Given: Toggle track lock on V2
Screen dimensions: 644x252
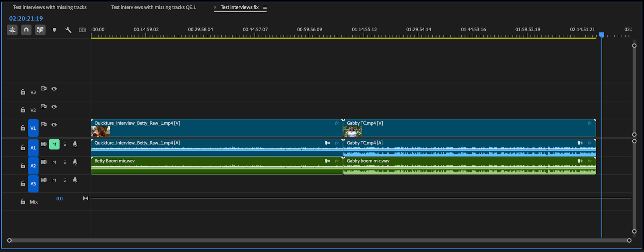Looking at the screenshot, I should 23,109.
